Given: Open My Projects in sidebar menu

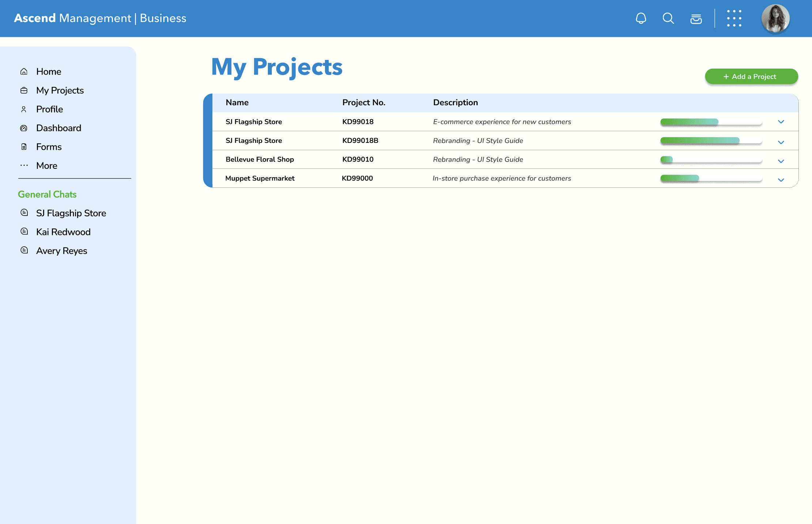Looking at the screenshot, I should (60, 91).
